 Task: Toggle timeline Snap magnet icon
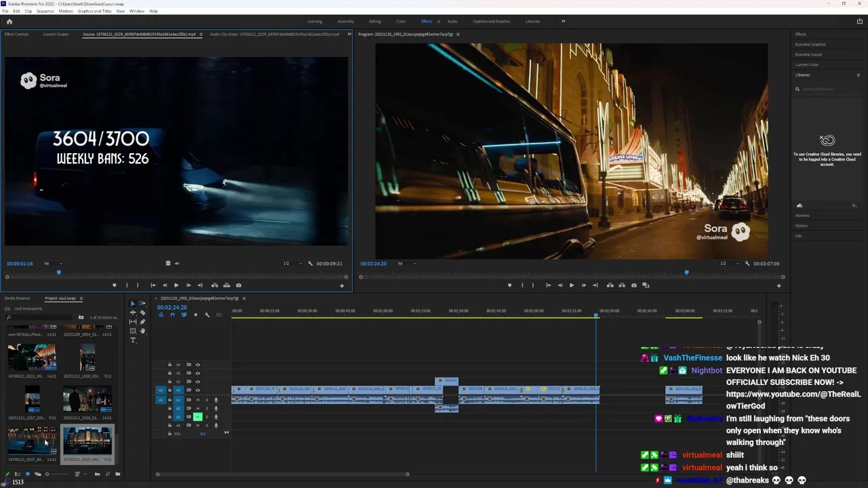(x=172, y=314)
